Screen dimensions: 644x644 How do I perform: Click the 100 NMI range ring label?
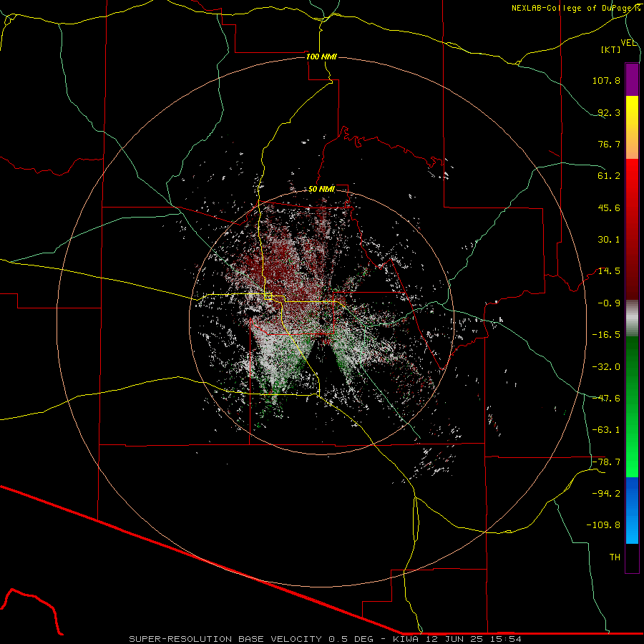point(321,57)
